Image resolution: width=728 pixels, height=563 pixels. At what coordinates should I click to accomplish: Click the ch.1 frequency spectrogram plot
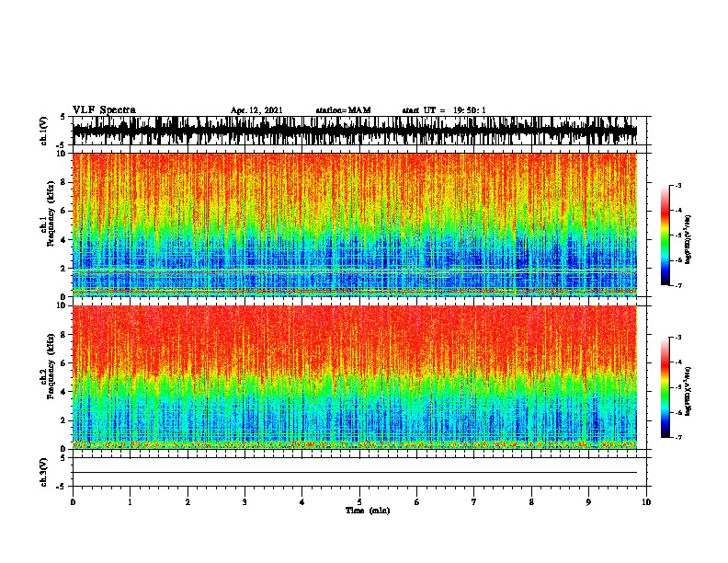[355, 224]
